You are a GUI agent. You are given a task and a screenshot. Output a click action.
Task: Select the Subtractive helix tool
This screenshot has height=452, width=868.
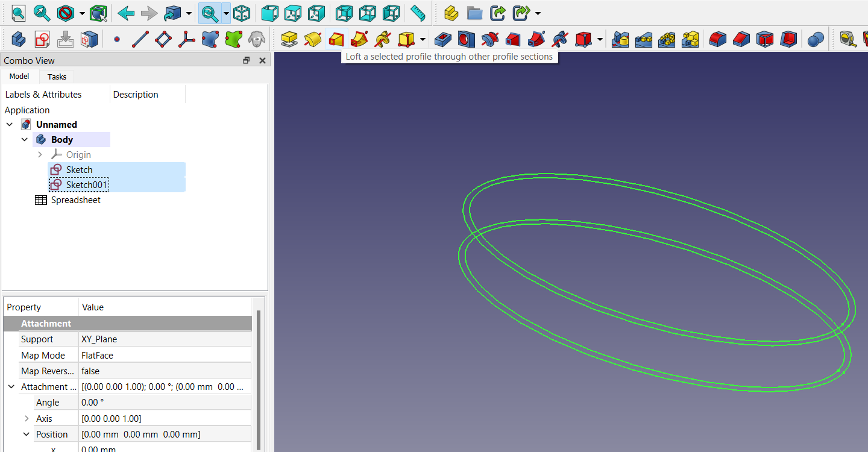(559, 39)
